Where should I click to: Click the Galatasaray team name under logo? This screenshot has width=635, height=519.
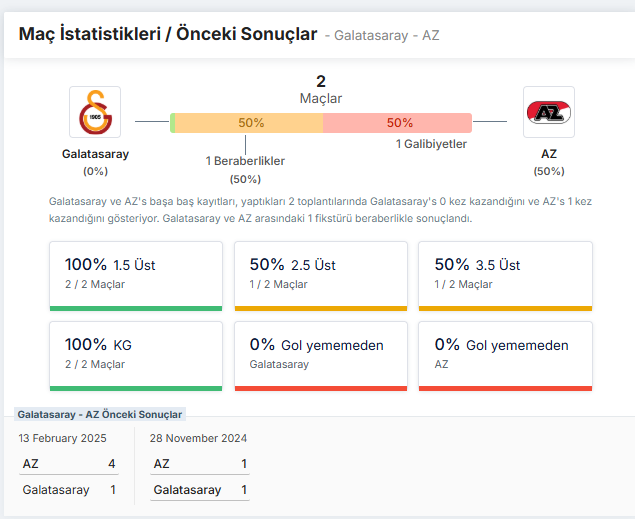[95, 154]
